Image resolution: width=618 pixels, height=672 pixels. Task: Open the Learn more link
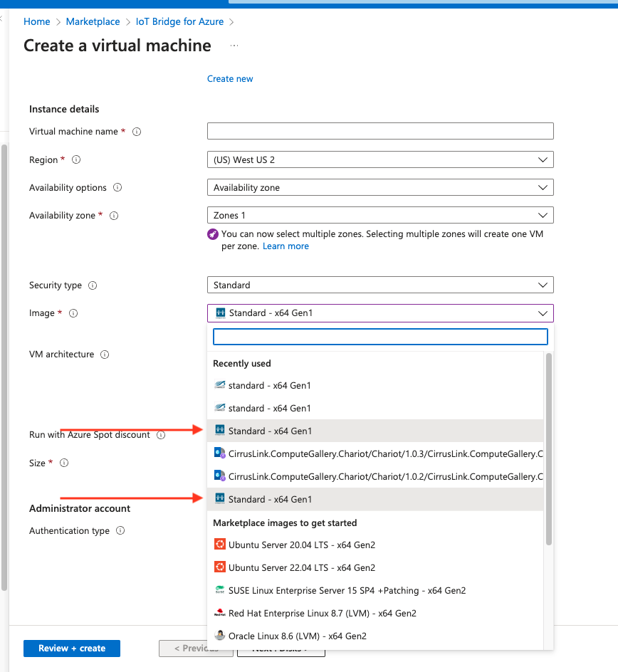[286, 246]
